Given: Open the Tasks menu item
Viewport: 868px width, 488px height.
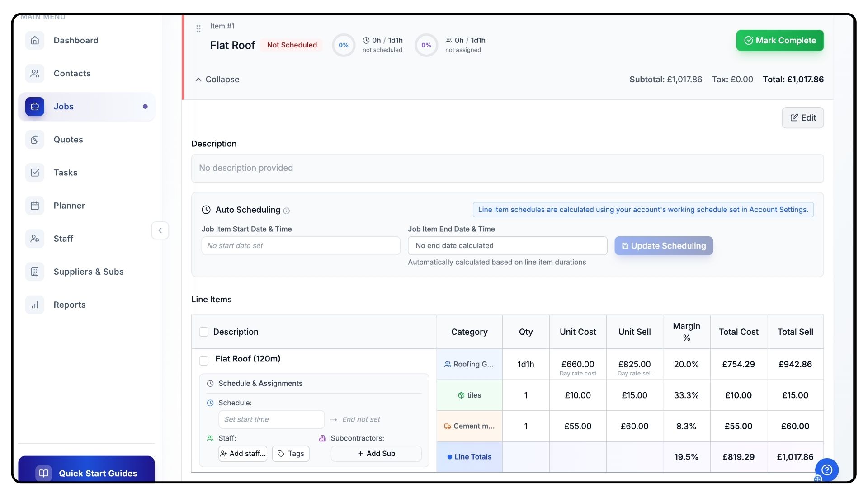Looking at the screenshot, I should point(66,173).
